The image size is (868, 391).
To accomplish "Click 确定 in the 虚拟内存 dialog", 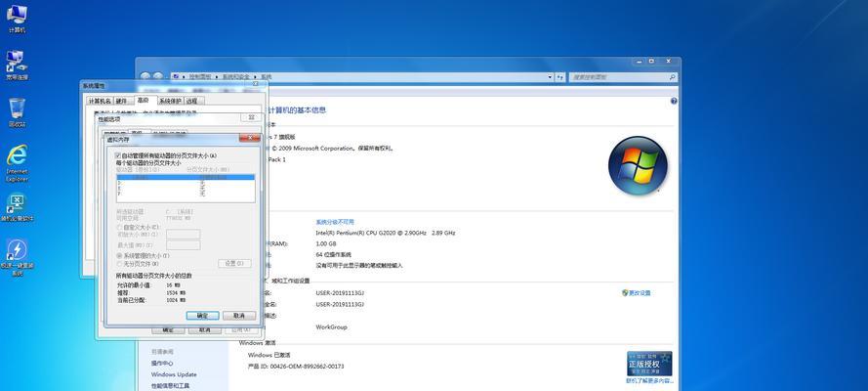I will tap(203, 315).
